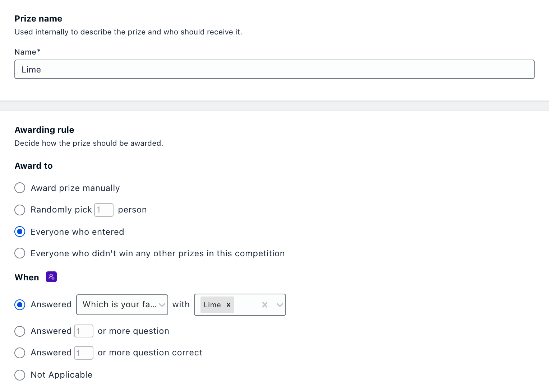Click the number field for 'or more question'
The height and width of the screenshot is (392, 549).
[x=84, y=331]
